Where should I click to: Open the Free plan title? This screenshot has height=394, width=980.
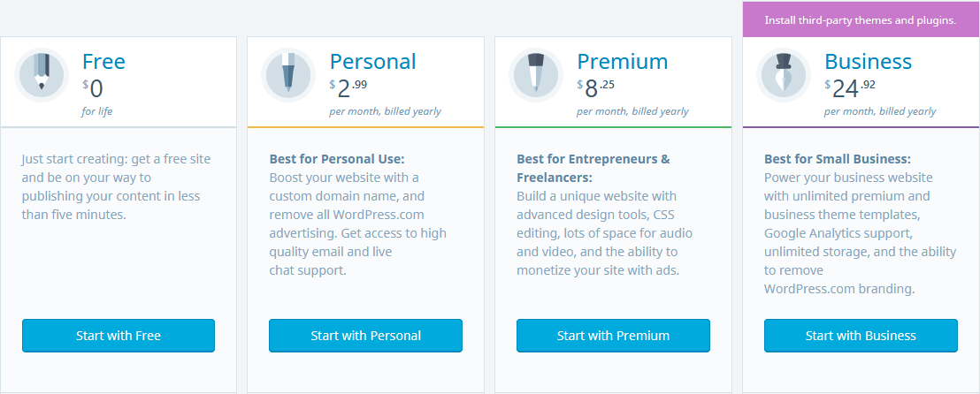coord(103,61)
